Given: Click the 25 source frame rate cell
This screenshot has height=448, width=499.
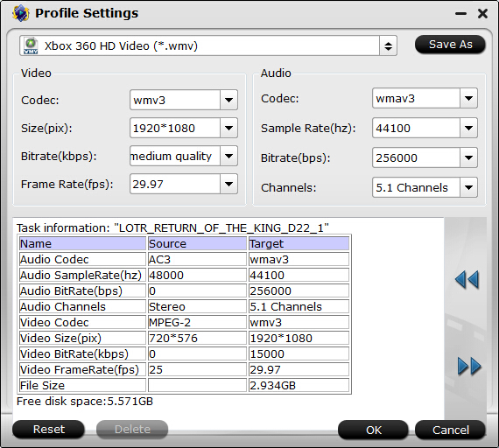Looking at the screenshot, I should 197,369.
